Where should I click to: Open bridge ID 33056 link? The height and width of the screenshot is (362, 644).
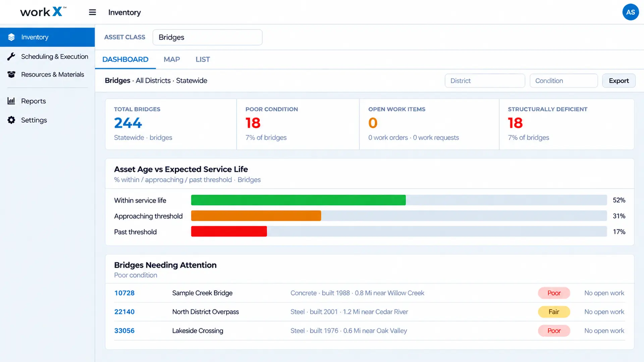click(x=124, y=330)
